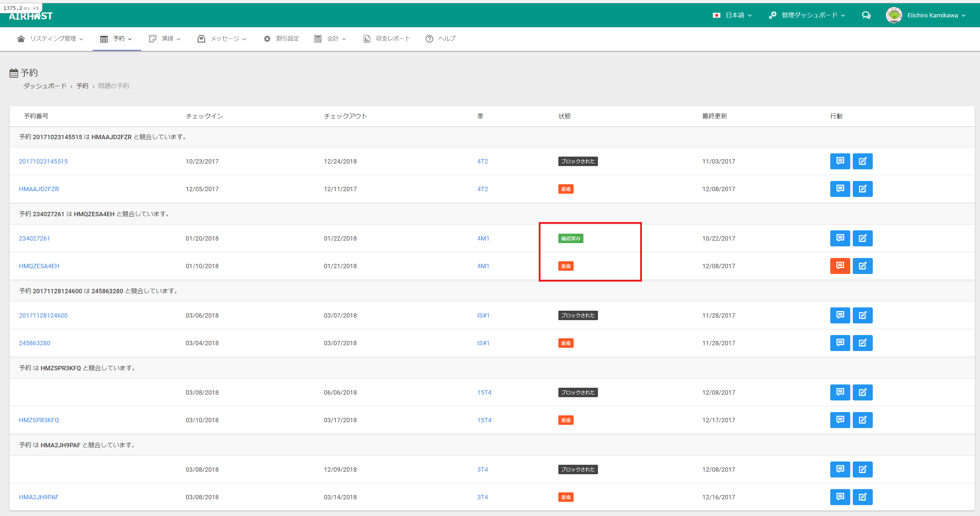This screenshot has height=516, width=980.
Task: Open reservation link 20171128124600
Action: coord(43,315)
